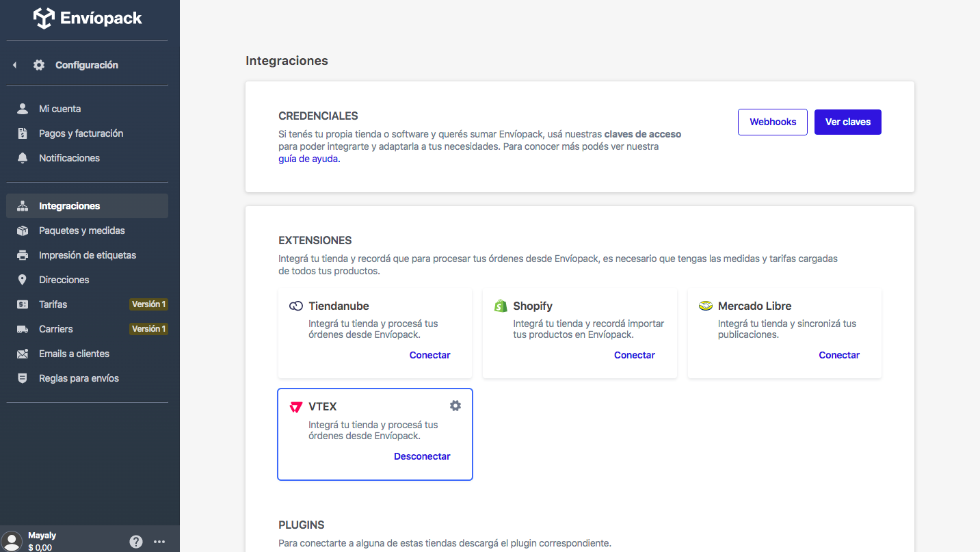The image size is (980, 552).
Task: Click the VTEX card title
Action: click(x=323, y=406)
